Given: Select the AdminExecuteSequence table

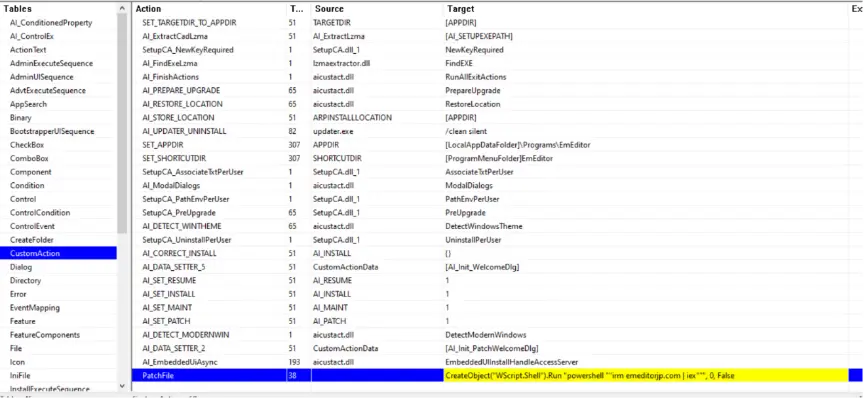Looking at the screenshot, I should pos(51,63).
